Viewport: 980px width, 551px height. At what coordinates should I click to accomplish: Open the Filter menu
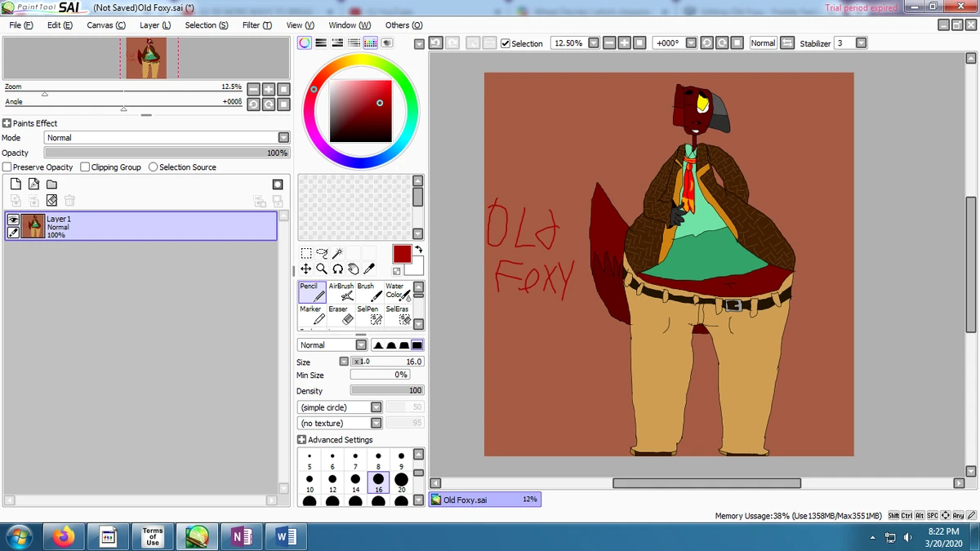coord(256,25)
